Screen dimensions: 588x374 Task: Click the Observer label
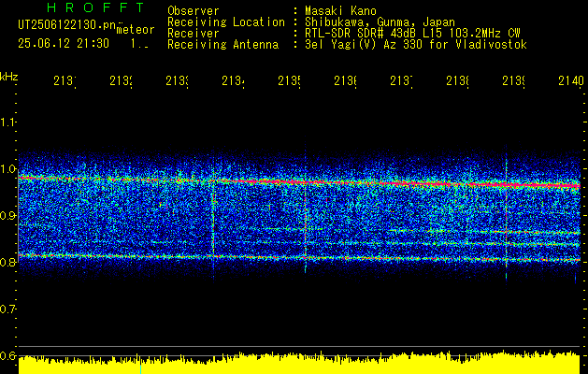tap(194, 10)
